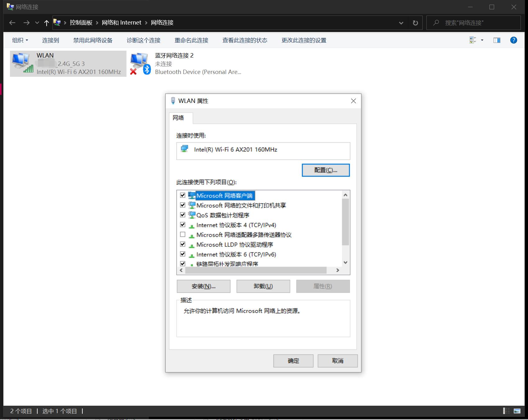Disable Internet 协议版本 6 (TCP/IPv6)

click(x=183, y=254)
